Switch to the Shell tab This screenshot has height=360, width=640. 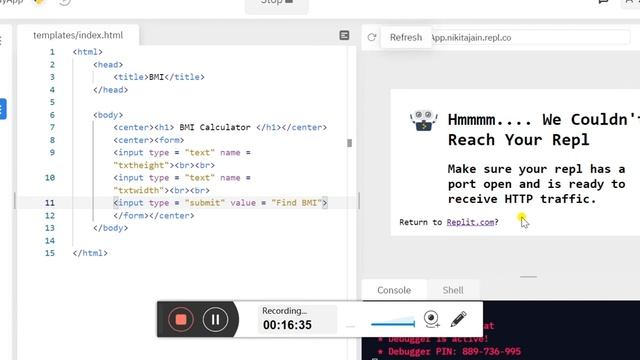coord(453,290)
